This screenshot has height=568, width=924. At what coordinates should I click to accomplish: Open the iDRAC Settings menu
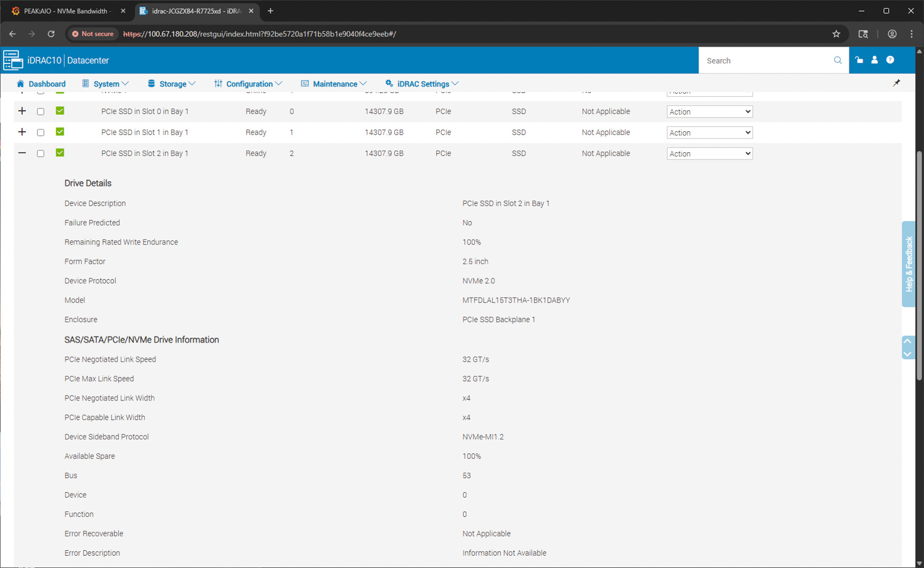[423, 84]
